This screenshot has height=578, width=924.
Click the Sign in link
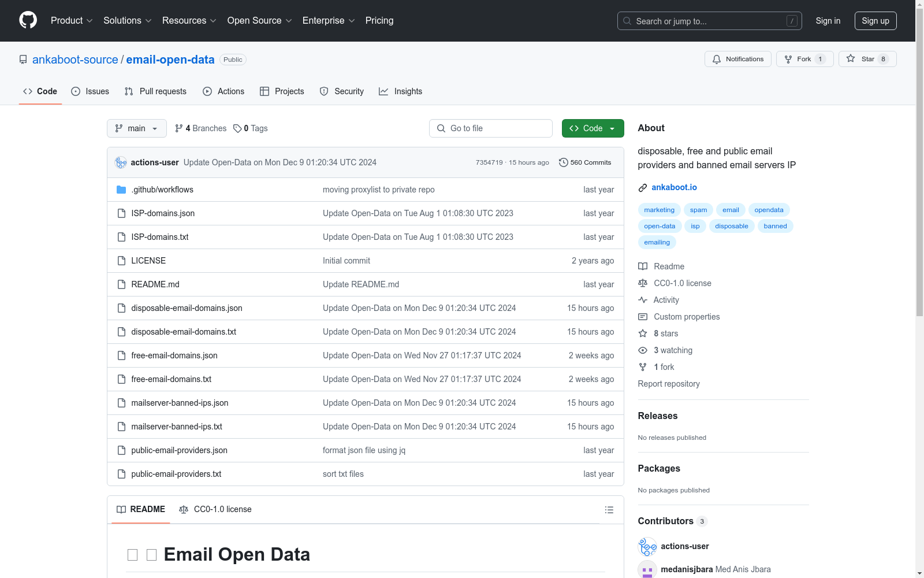[x=828, y=21]
